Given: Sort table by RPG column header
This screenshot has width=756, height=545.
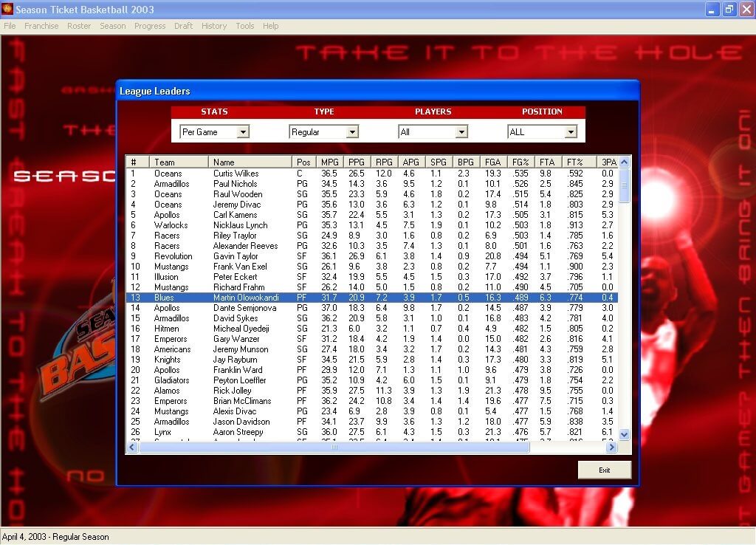Looking at the screenshot, I should [x=384, y=162].
